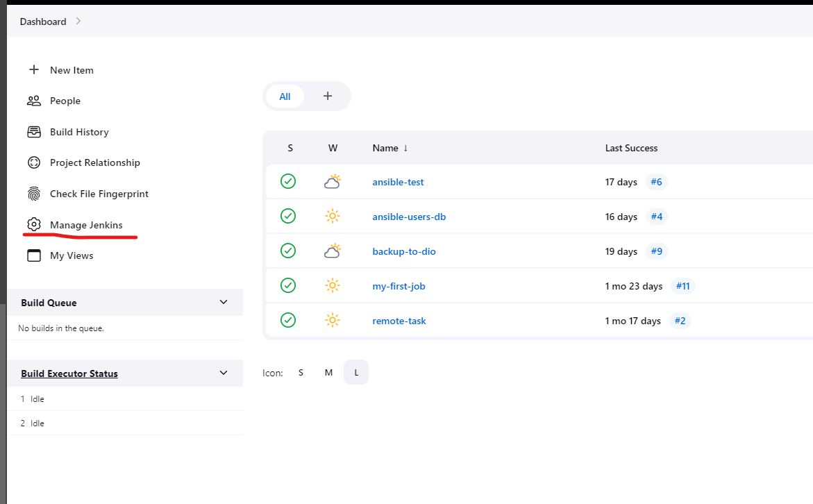Click executor '2 Idle' row
Screen dimensions: 813x504
(x=125, y=423)
